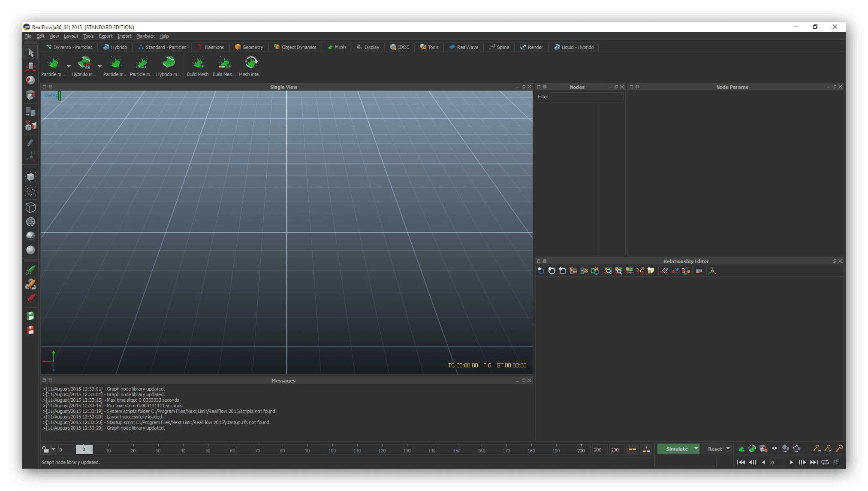The height and width of the screenshot is (491, 868).
Task: Open Relationship Editor panel layout menu icon
Action: tap(545, 261)
